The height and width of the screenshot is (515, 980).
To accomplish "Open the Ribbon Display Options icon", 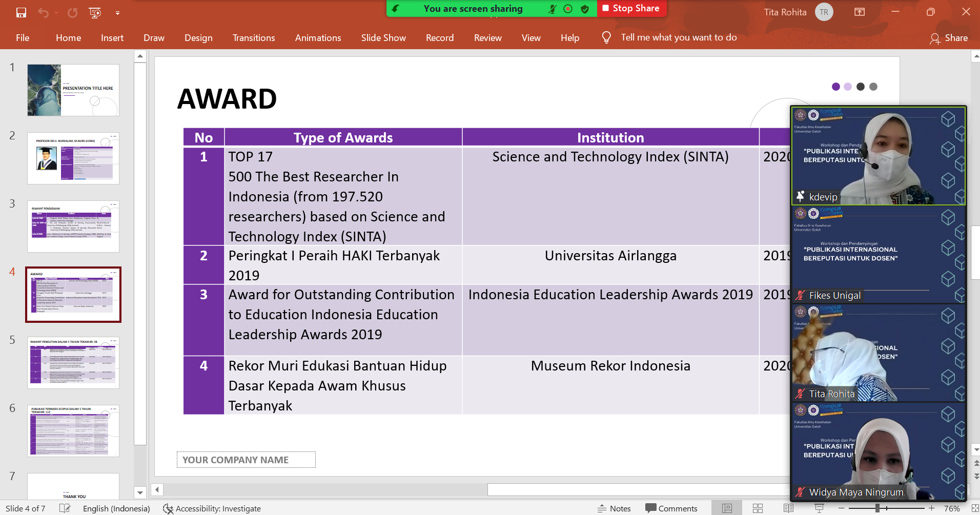I will click(x=860, y=12).
